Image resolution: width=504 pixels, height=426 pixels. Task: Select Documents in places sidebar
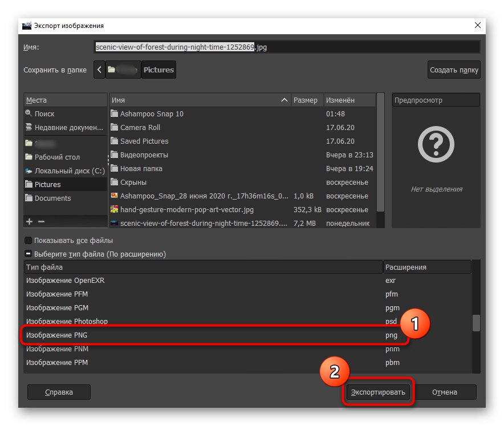65,198
